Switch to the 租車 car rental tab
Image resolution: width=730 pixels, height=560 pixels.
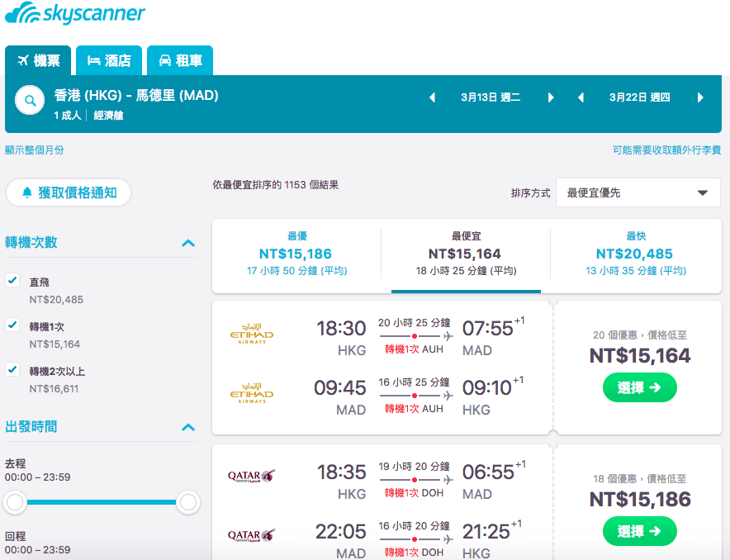point(180,60)
